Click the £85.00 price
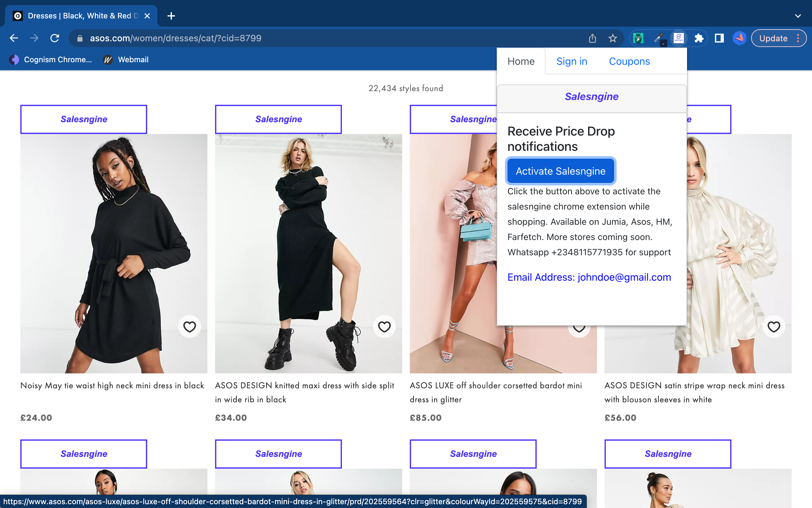Screen dimensions: 812x508 point(425,418)
